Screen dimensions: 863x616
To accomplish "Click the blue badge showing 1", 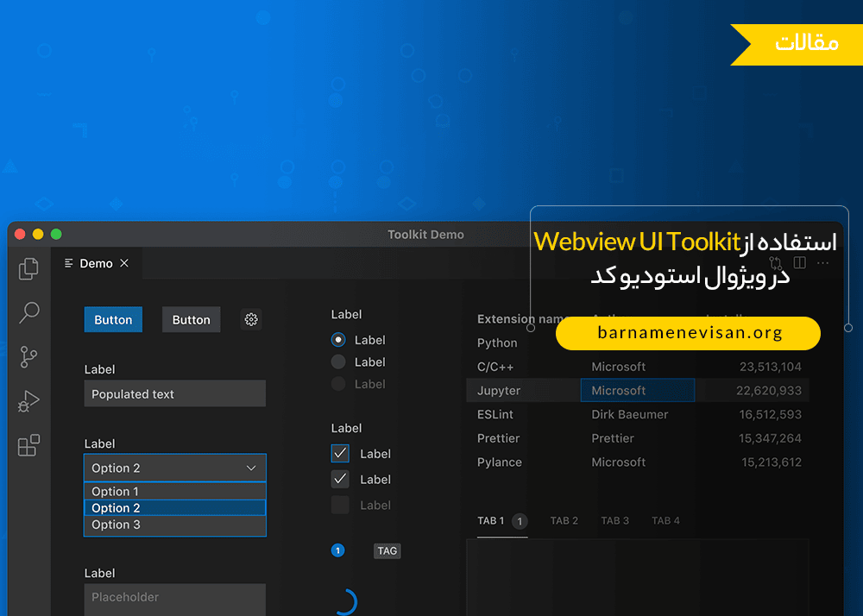I will tap(338, 550).
